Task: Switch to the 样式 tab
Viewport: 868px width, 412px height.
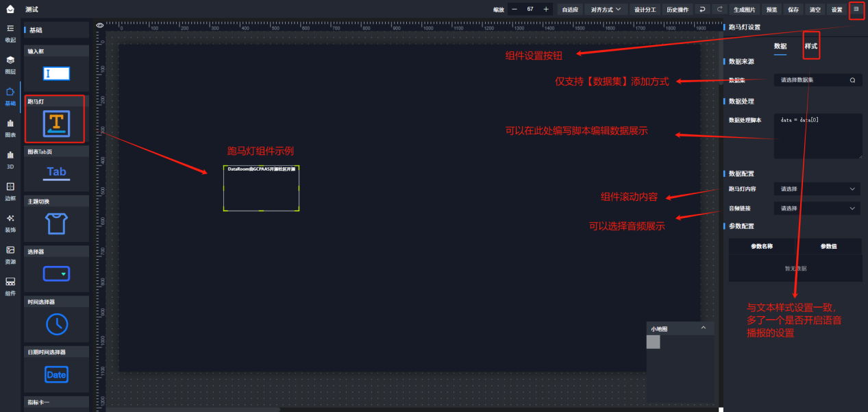Action: pos(811,46)
